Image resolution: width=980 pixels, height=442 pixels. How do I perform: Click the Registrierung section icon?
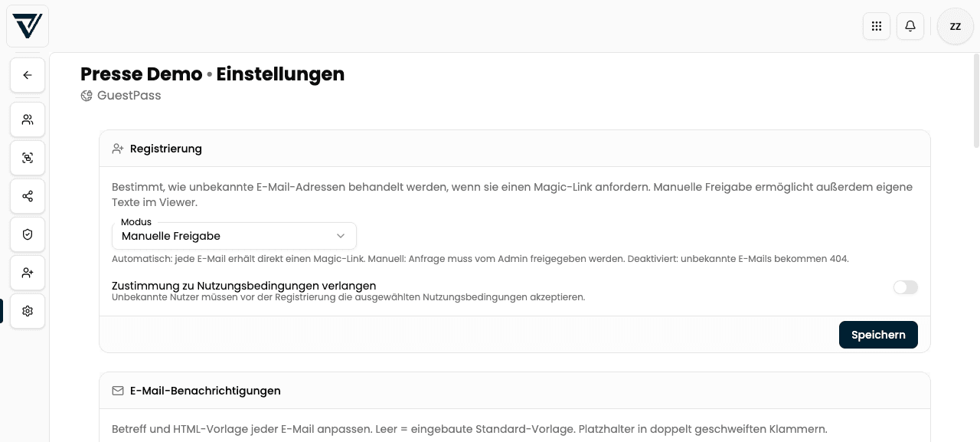[118, 149]
